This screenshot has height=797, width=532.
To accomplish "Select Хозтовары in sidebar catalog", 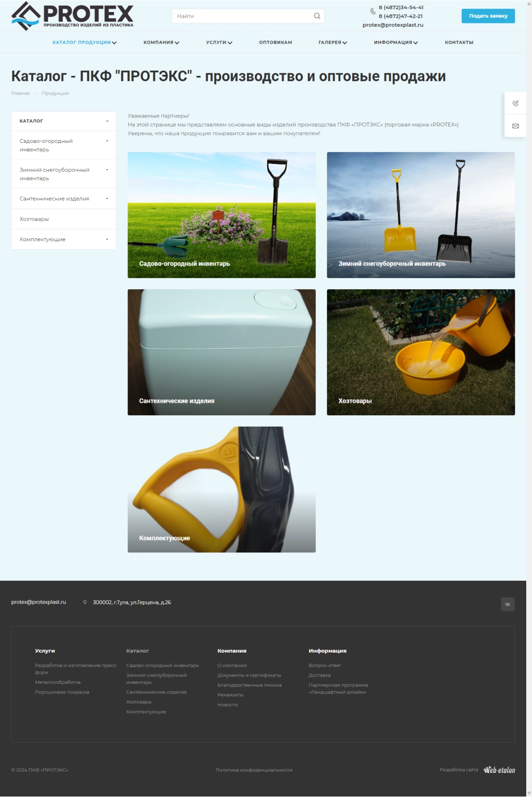I will [x=64, y=219].
